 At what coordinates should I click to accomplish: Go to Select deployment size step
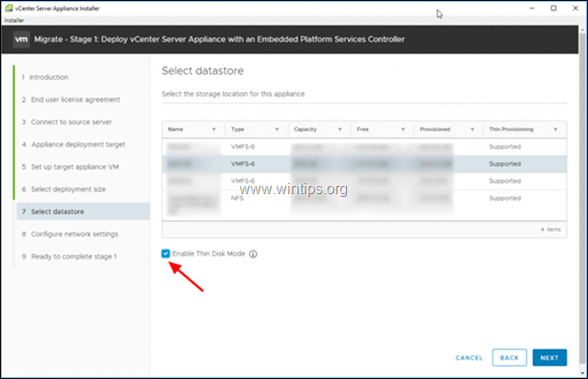pyautogui.click(x=63, y=189)
